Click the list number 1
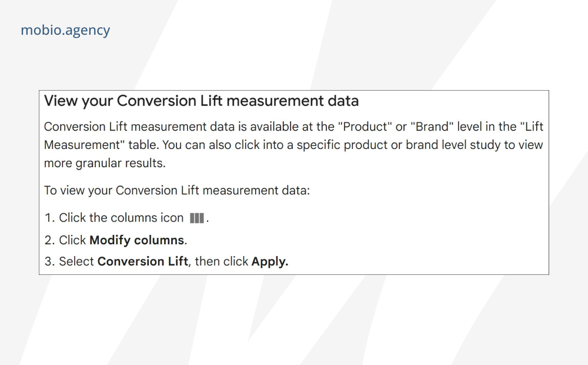The height and width of the screenshot is (365, 588). pos(50,218)
